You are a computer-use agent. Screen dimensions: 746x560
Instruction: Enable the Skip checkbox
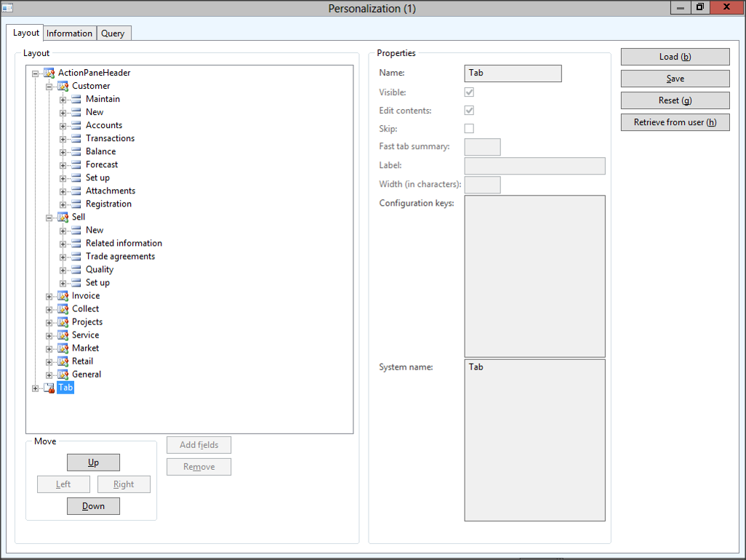click(469, 129)
